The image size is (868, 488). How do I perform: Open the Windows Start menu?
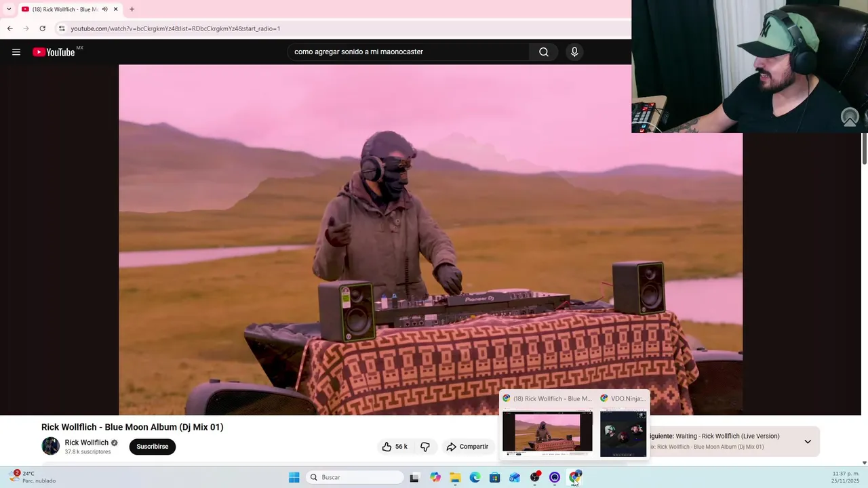click(x=294, y=477)
